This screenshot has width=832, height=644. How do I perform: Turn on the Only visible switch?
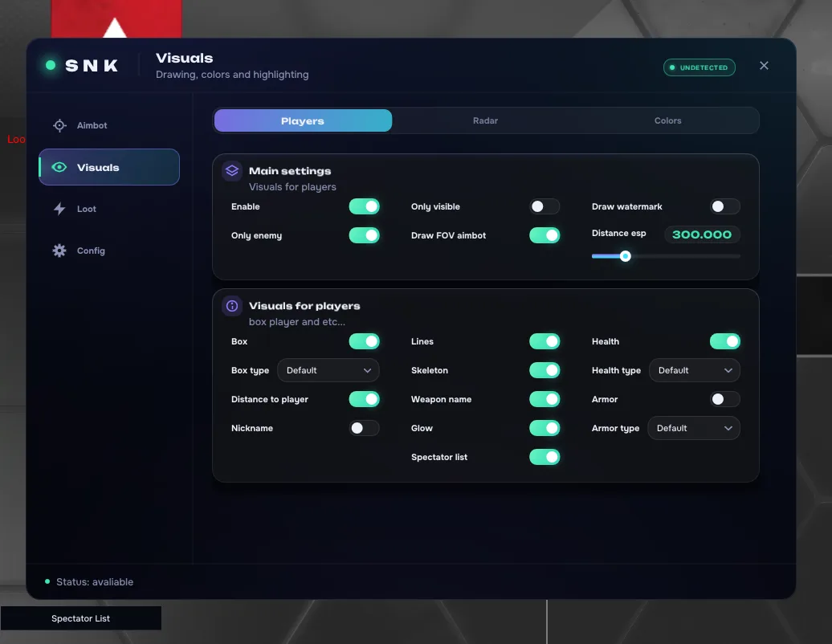pos(544,206)
